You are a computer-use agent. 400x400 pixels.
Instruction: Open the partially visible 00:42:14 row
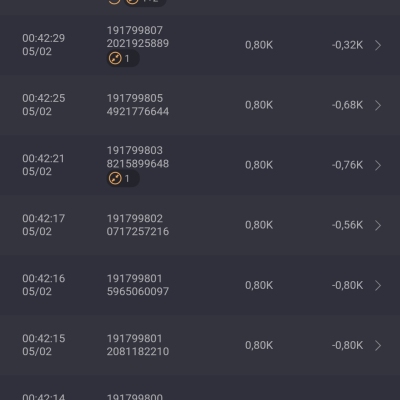coord(200,388)
